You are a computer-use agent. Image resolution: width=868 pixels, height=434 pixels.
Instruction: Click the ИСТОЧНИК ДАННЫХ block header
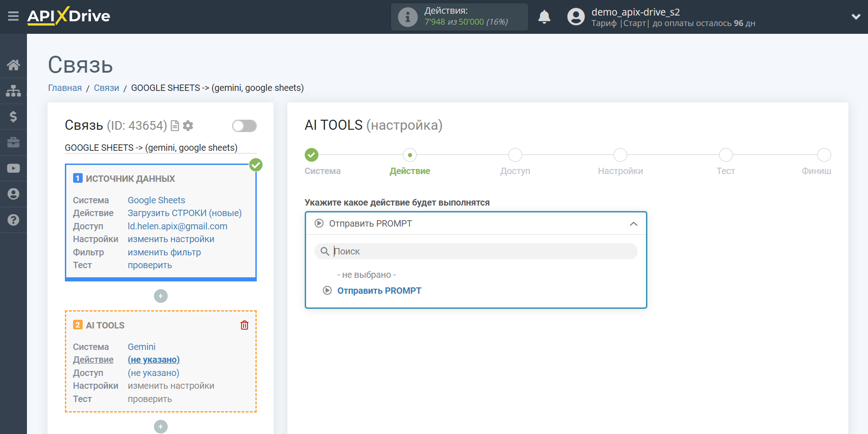(x=130, y=179)
